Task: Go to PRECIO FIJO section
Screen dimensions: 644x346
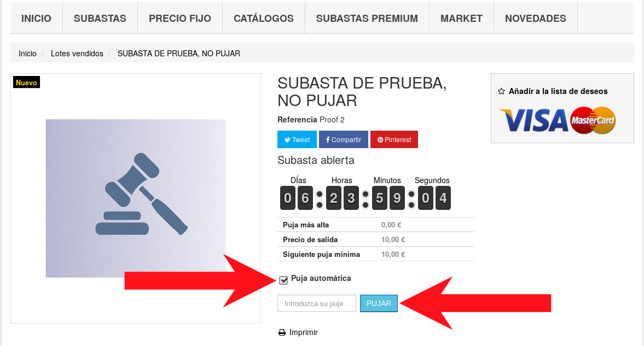Action: [x=180, y=19]
